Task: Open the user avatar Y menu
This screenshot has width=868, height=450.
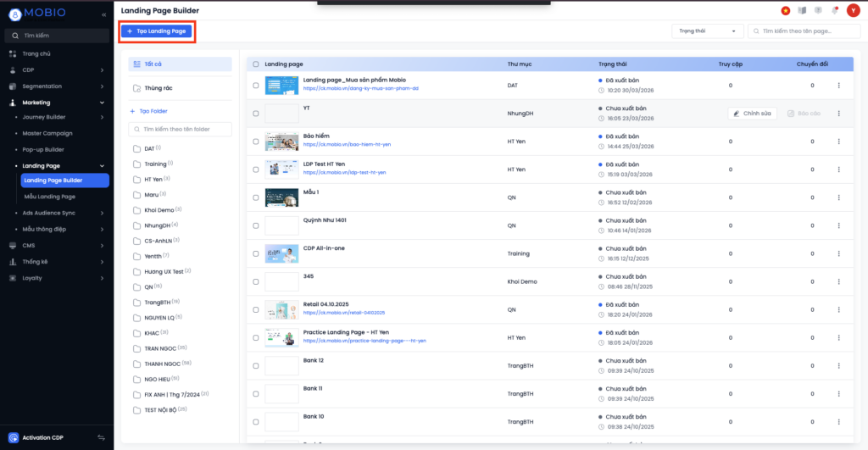Action: coord(853,10)
